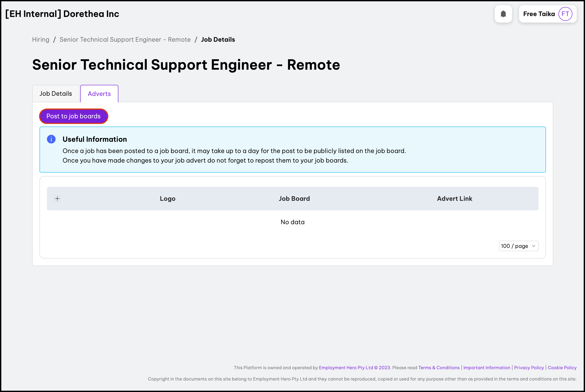Open Important Information footer link
Image resolution: width=585 pixels, height=392 pixels.
486,367
